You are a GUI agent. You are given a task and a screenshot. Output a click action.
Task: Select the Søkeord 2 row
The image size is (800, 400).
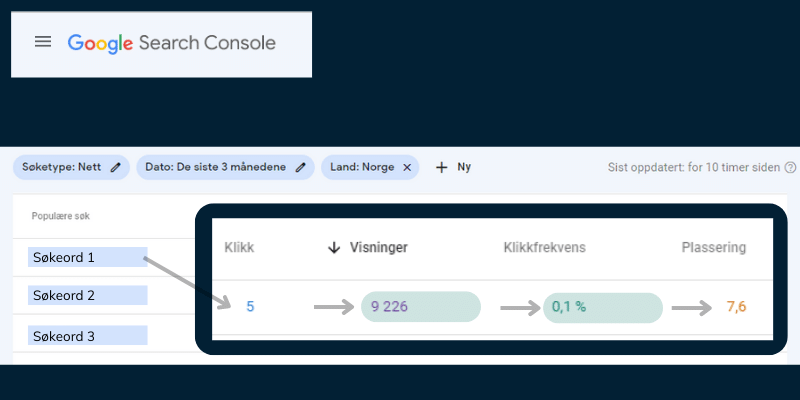coord(88,296)
